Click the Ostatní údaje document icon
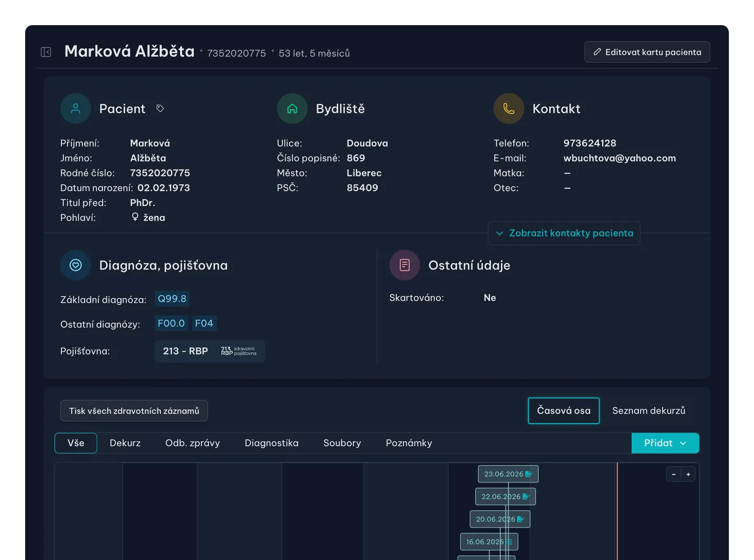This screenshot has height=560, width=754. pos(405,265)
